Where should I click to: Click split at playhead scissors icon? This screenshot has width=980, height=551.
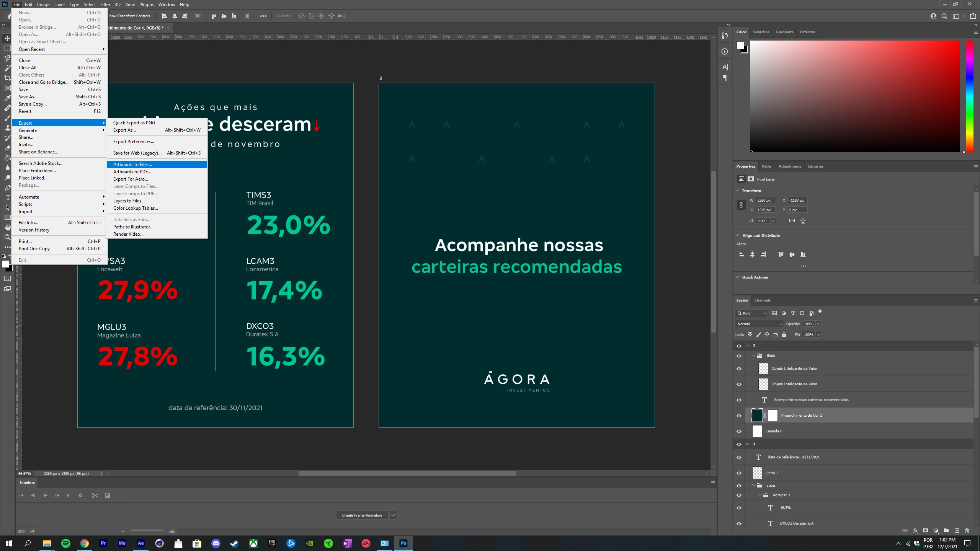pos(95,496)
